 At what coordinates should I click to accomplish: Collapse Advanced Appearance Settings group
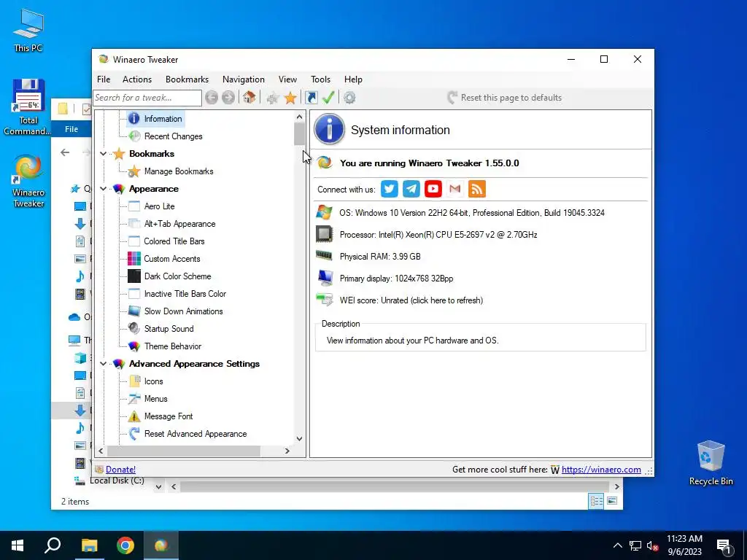pos(103,364)
